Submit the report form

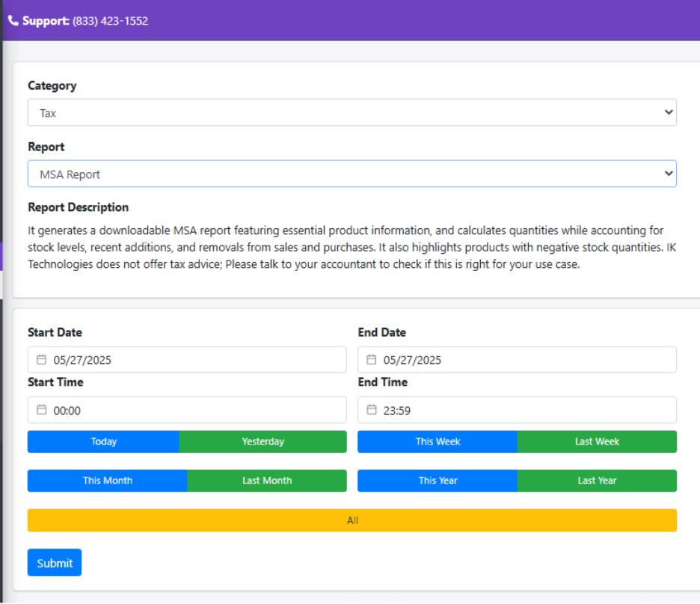click(x=55, y=563)
